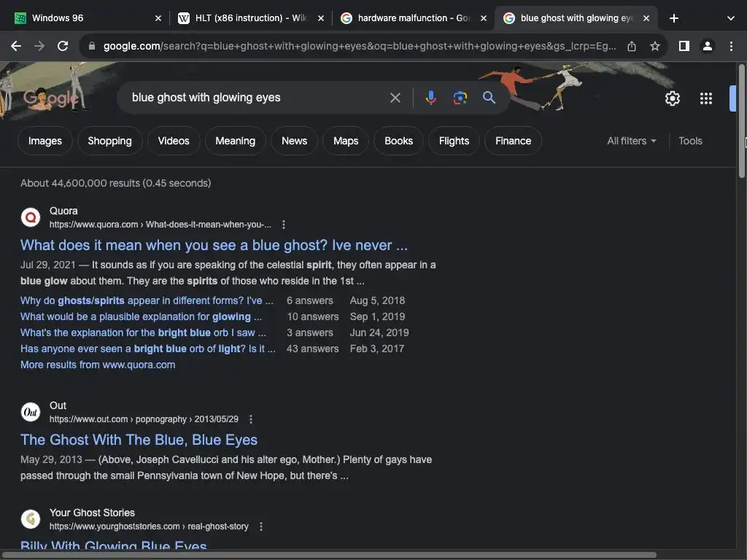747x560 pixels.
Task: Start voice search with microphone
Action: [x=430, y=98]
